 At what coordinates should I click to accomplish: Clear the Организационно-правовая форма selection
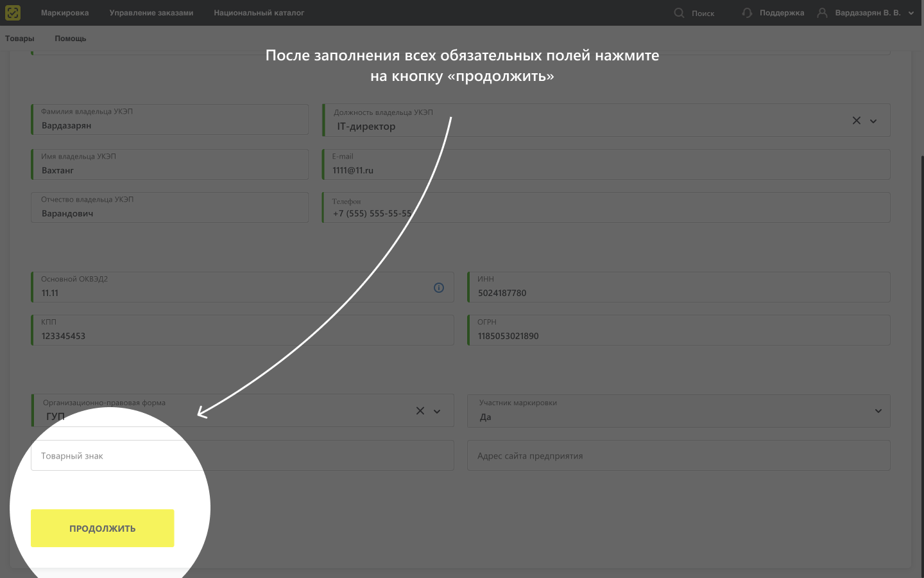coord(420,411)
